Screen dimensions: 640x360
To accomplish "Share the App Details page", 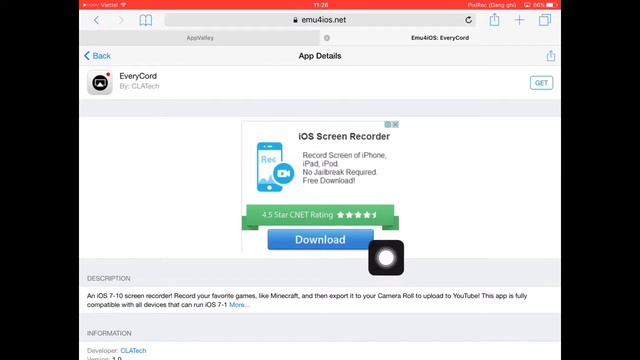I will [x=551, y=56].
